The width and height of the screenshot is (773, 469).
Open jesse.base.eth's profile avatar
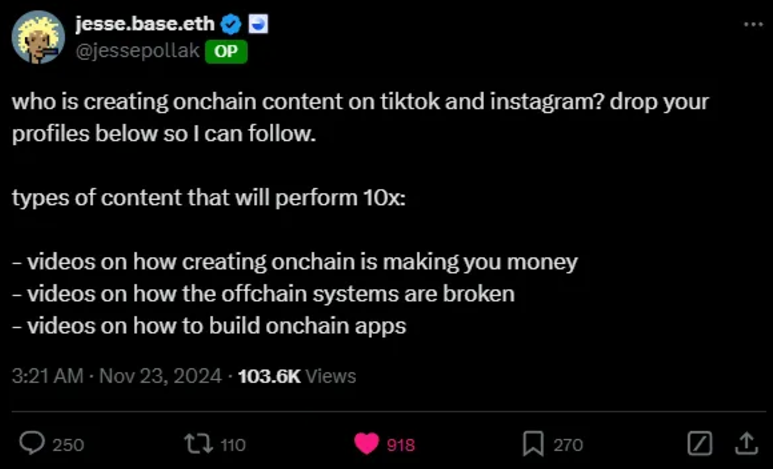[x=38, y=39]
